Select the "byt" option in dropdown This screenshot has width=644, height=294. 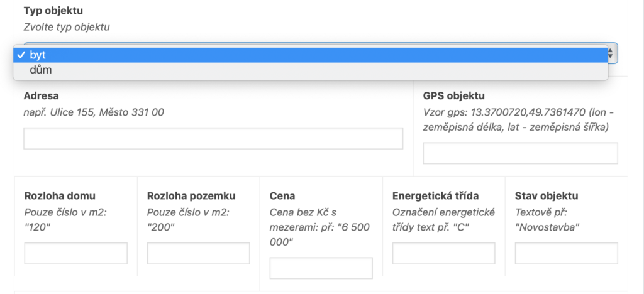click(x=38, y=55)
